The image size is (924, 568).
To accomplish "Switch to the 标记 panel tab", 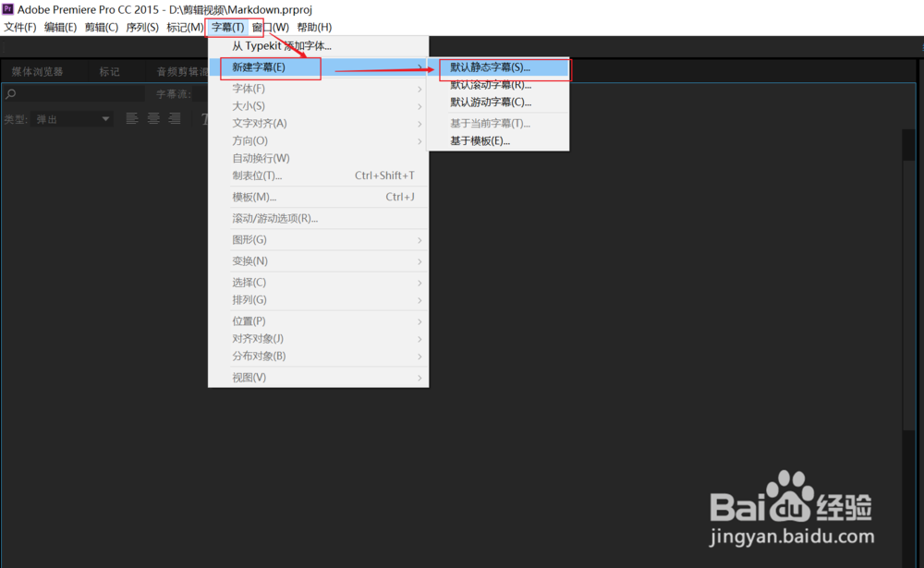I will pyautogui.click(x=110, y=71).
